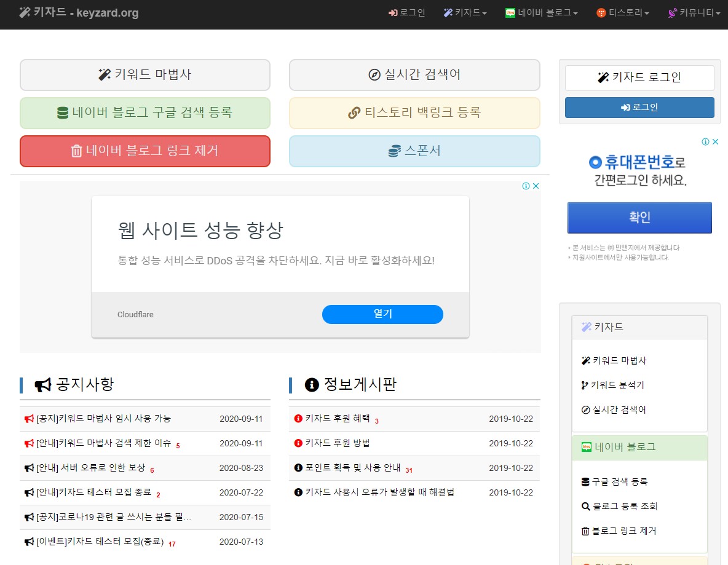Click 네이버 블로그 green sidebar panel header
The image size is (728, 565).
tap(639, 448)
